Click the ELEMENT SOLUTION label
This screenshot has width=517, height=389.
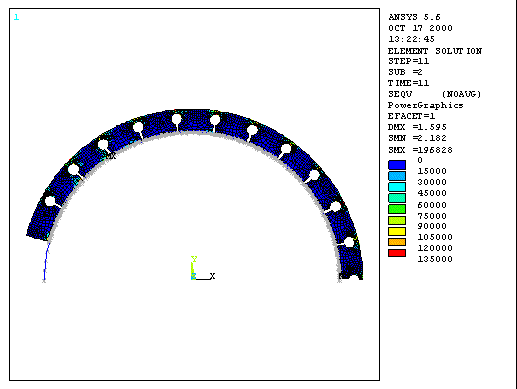[435, 51]
